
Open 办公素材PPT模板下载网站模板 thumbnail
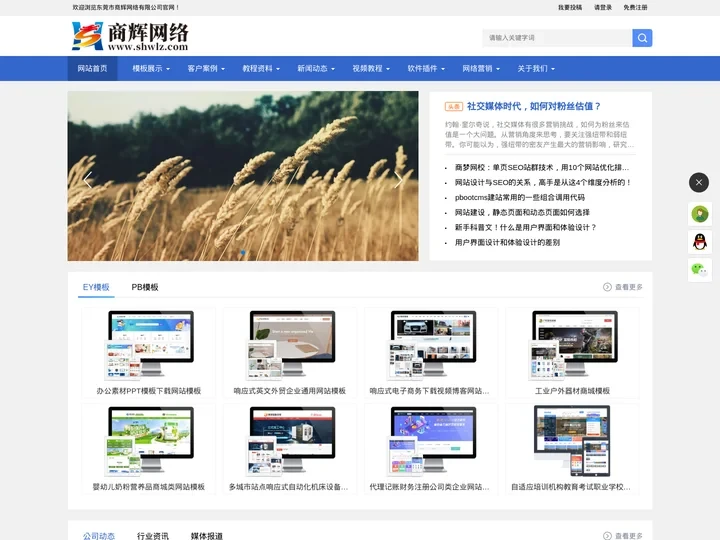[149, 345]
